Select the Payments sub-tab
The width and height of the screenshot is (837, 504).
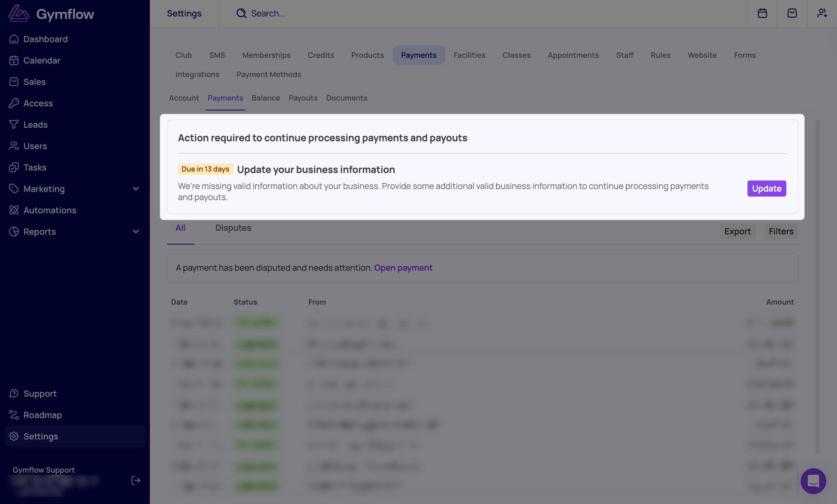(x=225, y=98)
